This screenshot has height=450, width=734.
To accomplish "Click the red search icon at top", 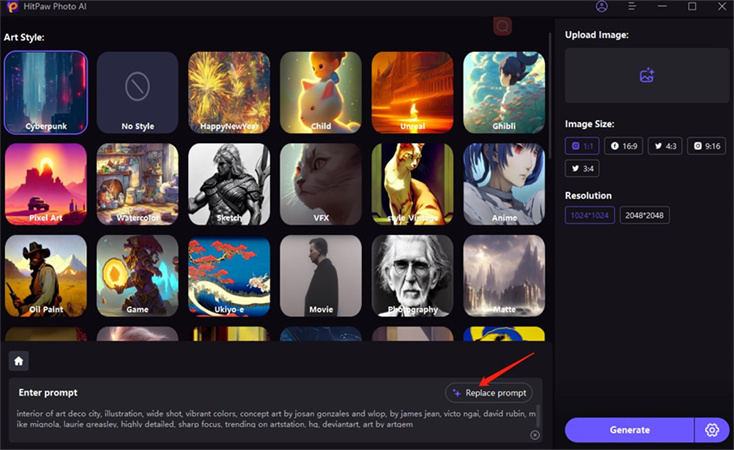I will (502, 26).
